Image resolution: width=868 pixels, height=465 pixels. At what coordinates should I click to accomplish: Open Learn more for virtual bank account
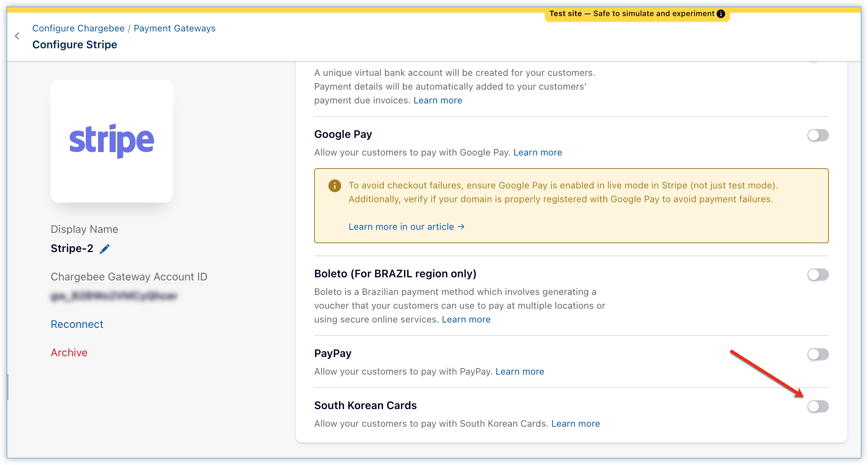click(x=438, y=100)
